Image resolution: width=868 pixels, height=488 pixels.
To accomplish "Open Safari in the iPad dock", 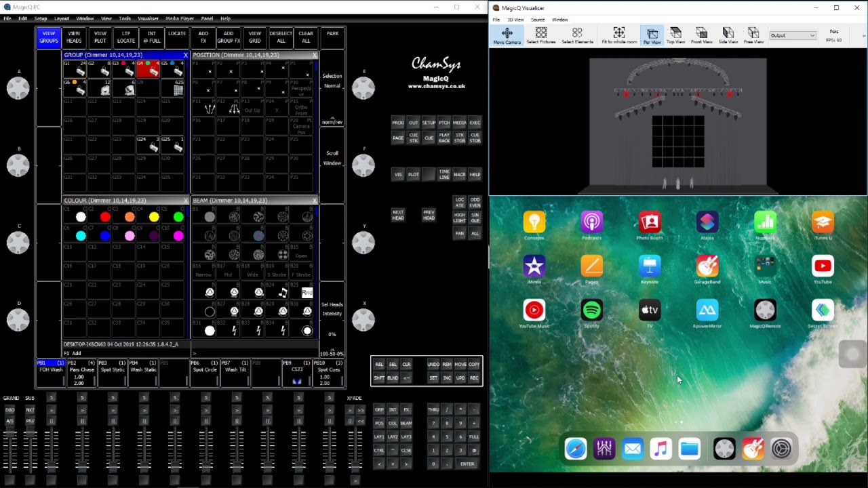I will tap(576, 449).
